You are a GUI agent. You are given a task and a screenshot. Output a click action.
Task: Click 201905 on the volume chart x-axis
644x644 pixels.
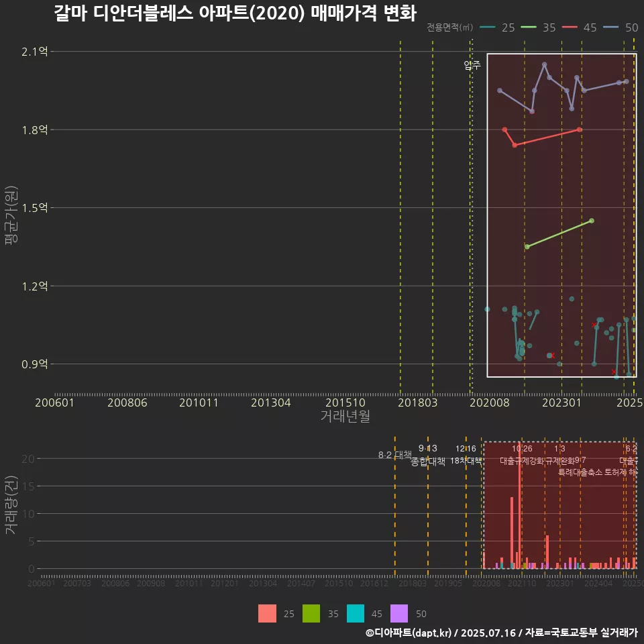click(x=448, y=583)
